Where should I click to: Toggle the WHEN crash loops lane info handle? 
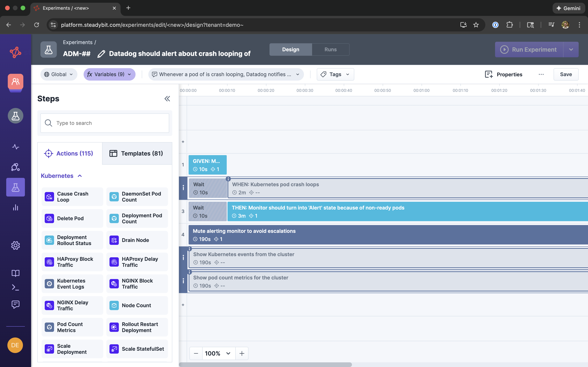(x=183, y=187)
